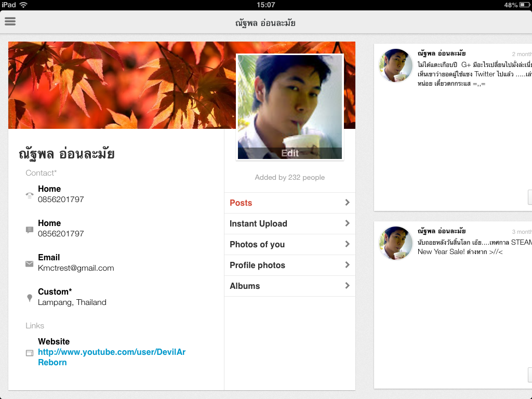Tap the location pin icon

30,298
